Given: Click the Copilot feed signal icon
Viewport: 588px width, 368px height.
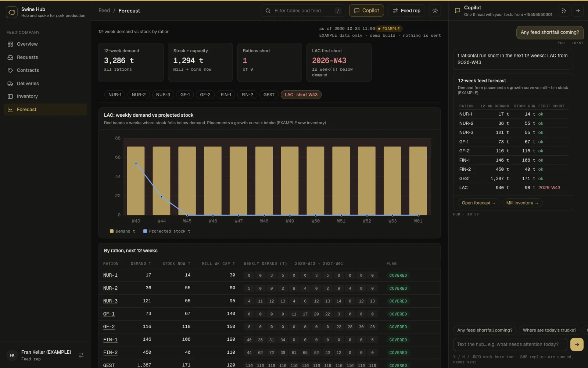Looking at the screenshot, I should pyautogui.click(x=564, y=11).
